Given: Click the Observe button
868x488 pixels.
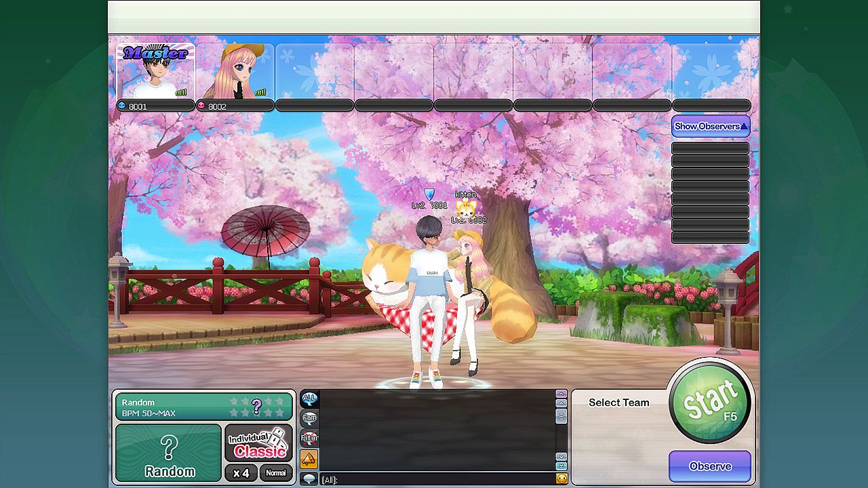Looking at the screenshot, I should (x=710, y=466).
